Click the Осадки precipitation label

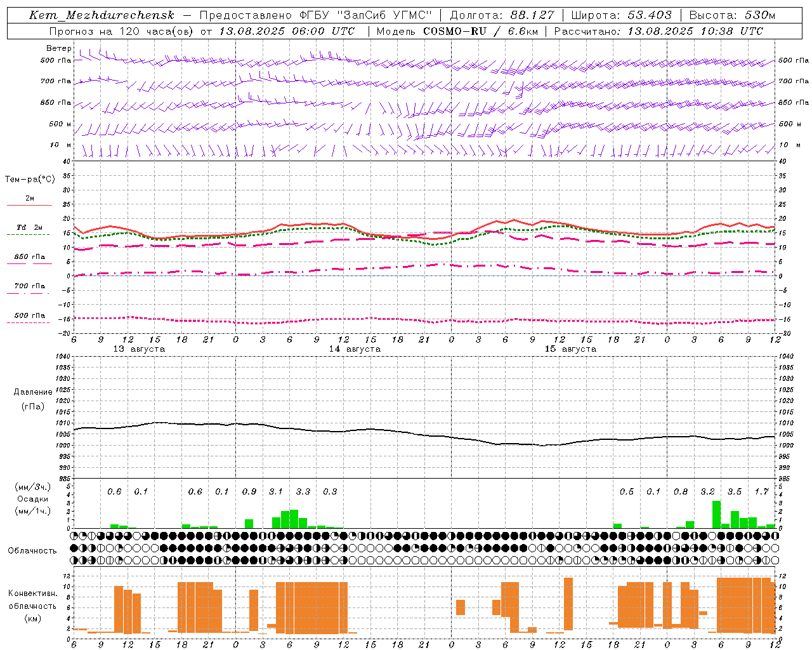point(32,499)
